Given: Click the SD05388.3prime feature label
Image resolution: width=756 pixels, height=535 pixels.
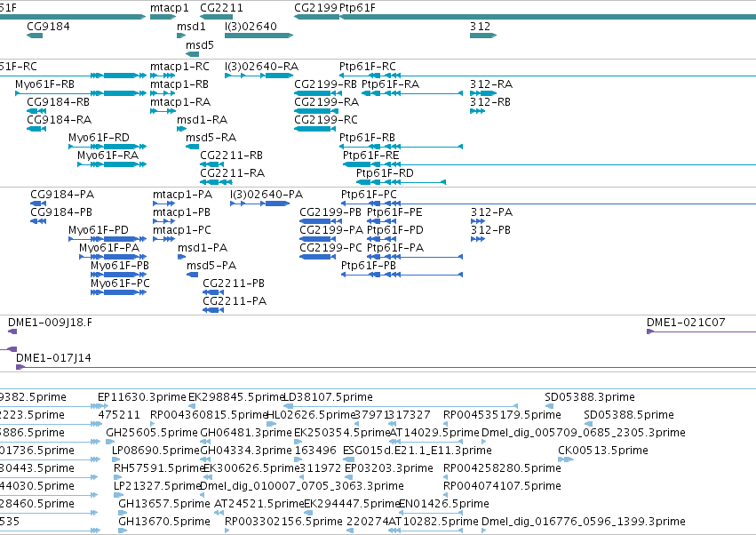Looking at the screenshot, I should point(590,397).
